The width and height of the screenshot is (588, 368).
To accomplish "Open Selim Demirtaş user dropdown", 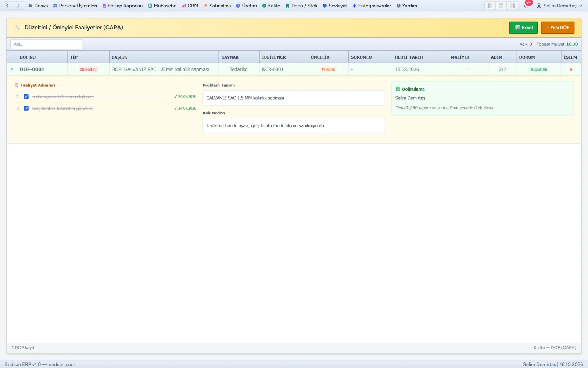I will point(559,6).
